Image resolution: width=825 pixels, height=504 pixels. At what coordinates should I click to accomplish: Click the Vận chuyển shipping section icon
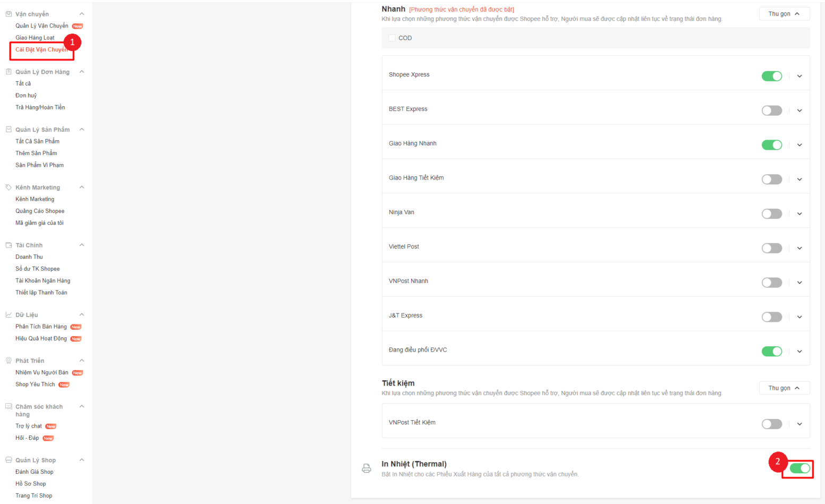(8, 14)
